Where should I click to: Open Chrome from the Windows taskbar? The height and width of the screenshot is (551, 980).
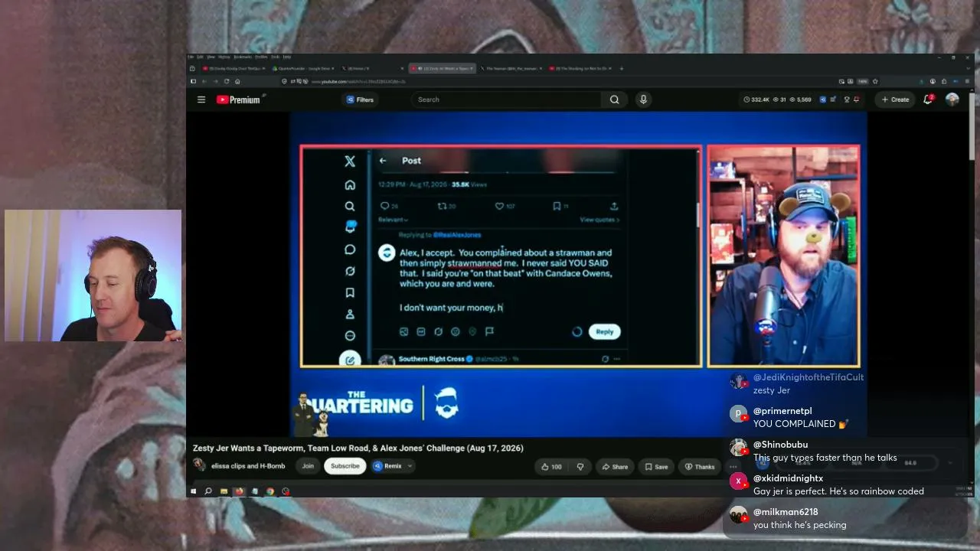(270, 491)
